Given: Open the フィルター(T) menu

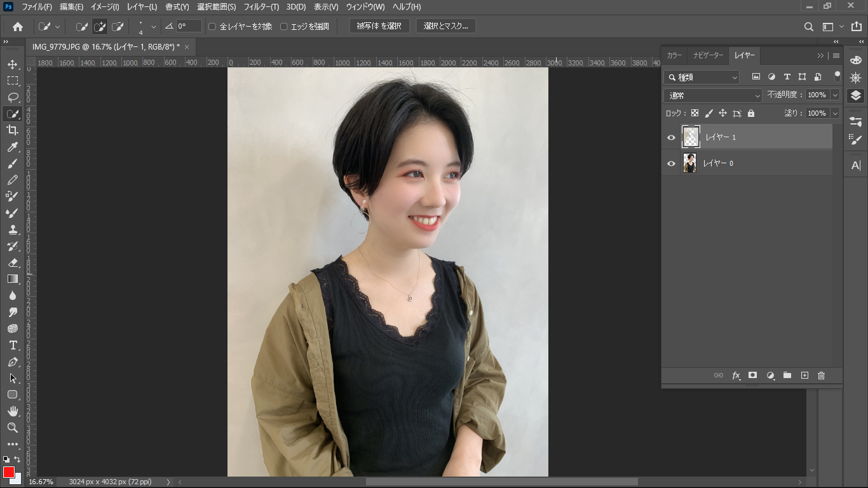Looking at the screenshot, I should tap(261, 7).
